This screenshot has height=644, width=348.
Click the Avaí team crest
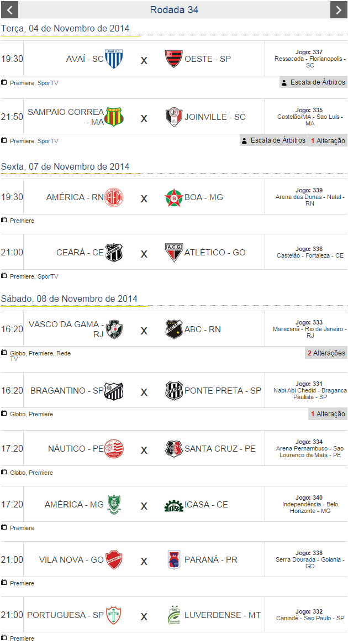coord(114,59)
